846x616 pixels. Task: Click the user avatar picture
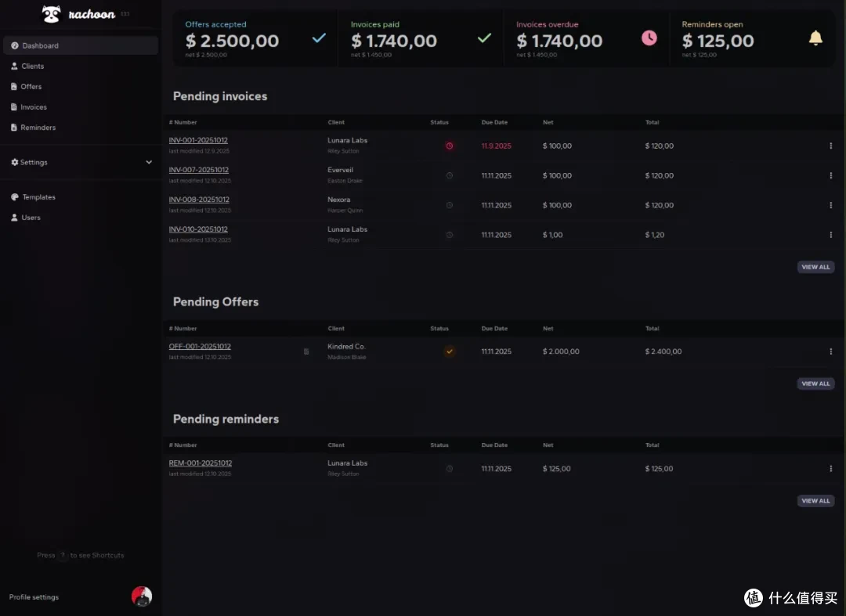tap(141, 596)
